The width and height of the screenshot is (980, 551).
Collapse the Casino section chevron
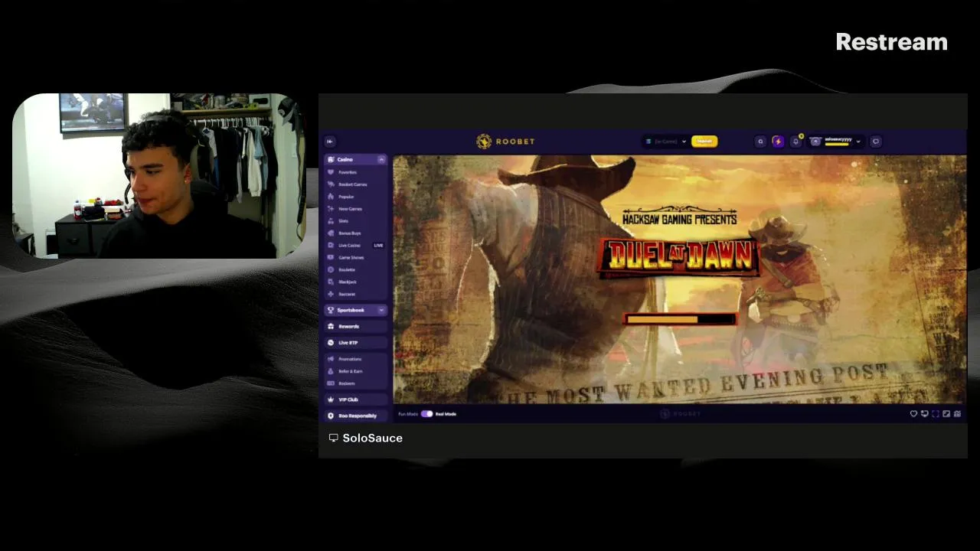coord(381,159)
